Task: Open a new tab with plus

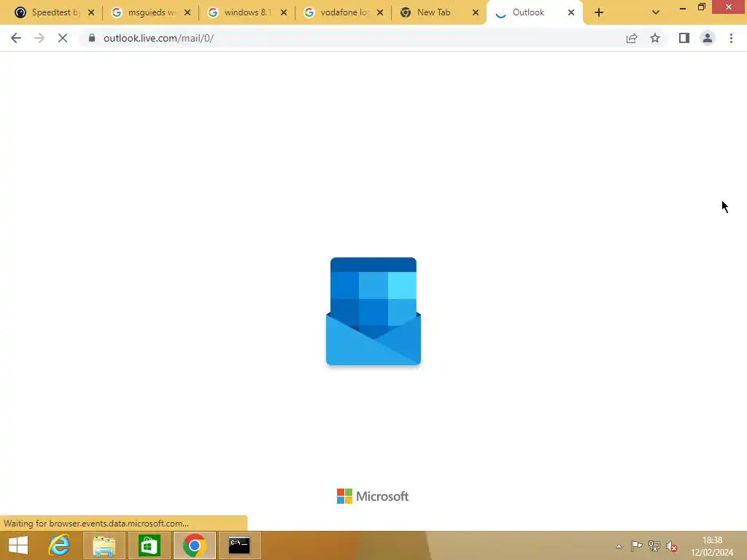Action: [599, 12]
